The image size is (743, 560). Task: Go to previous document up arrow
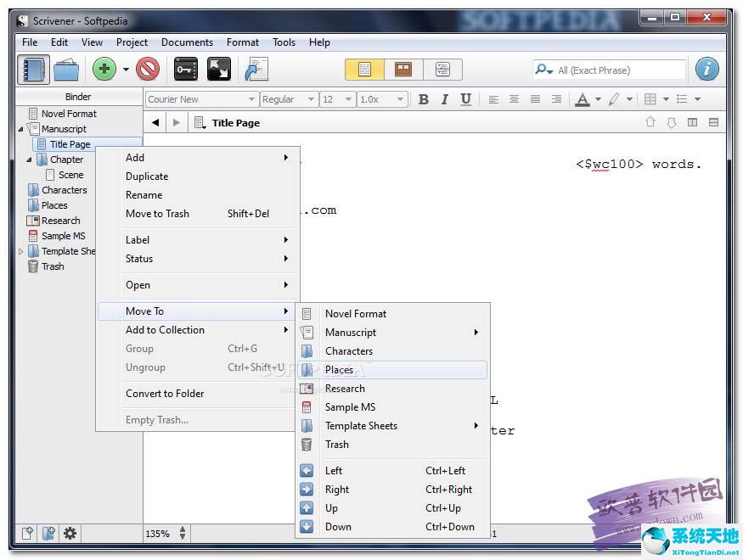click(650, 122)
